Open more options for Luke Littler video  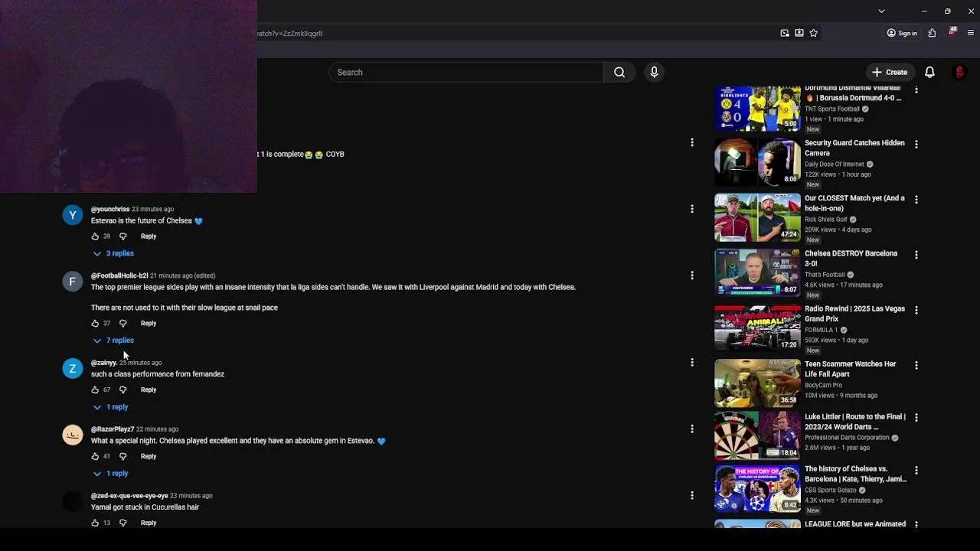pos(916,418)
